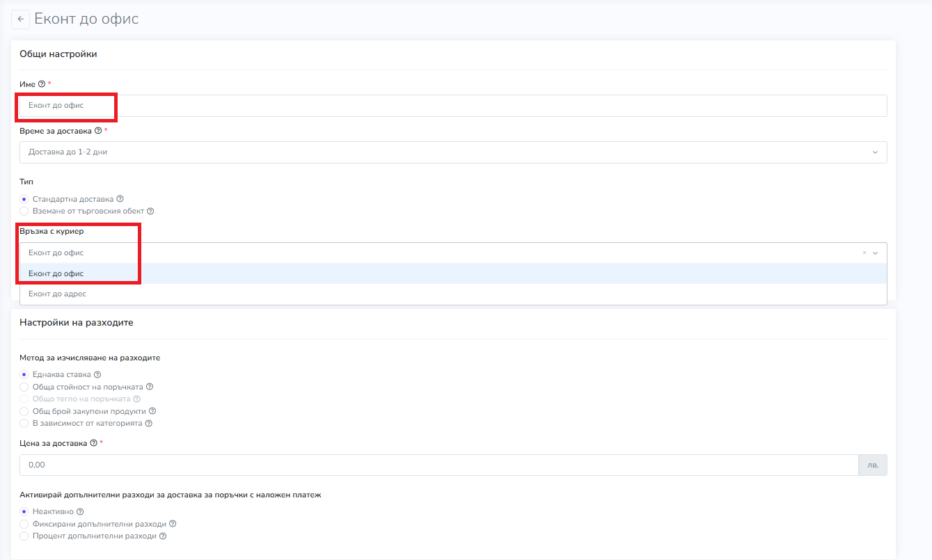Open help icon beside Фиксирани допълнителни разходи
This screenshot has height=560, width=932.
click(x=173, y=524)
